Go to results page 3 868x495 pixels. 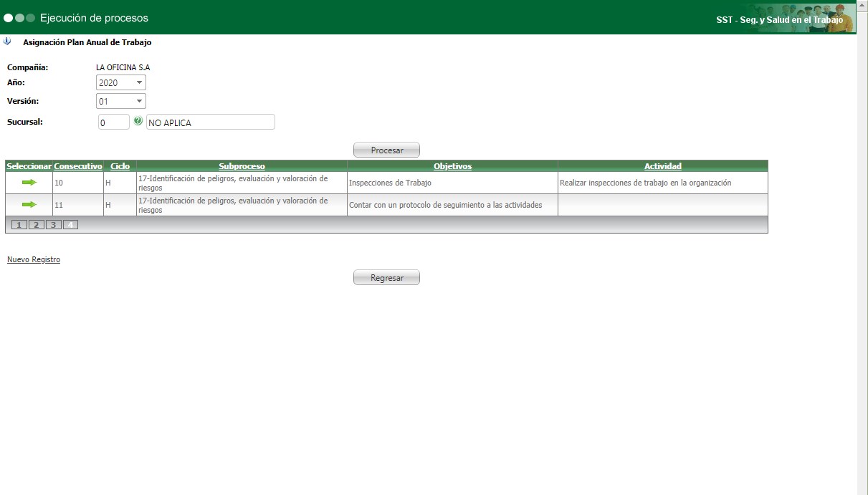click(54, 225)
